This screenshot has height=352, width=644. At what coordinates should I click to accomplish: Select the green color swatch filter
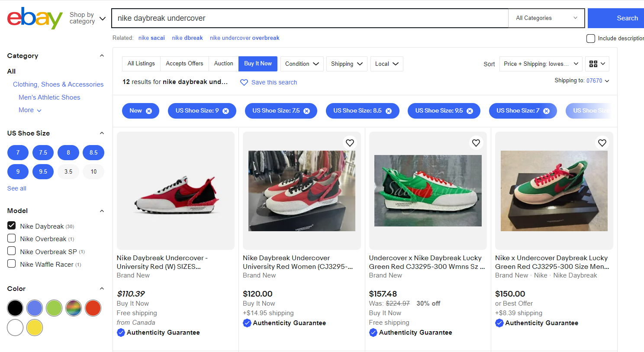[x=54, y=308]
